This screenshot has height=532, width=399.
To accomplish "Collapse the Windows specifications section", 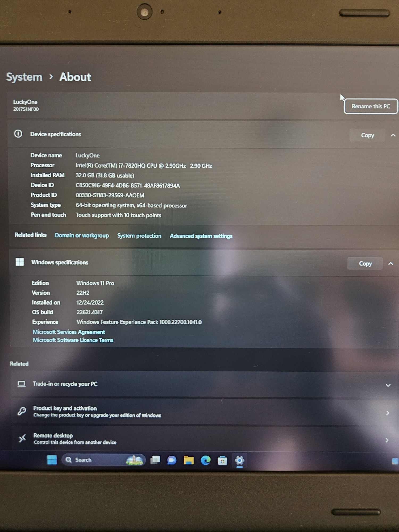I will [391, 264].
